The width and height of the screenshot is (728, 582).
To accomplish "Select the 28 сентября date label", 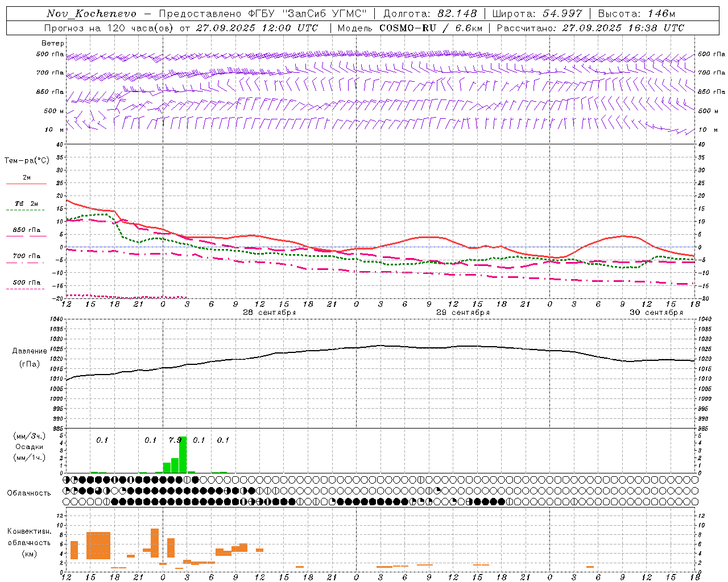I will click(270, 313).
